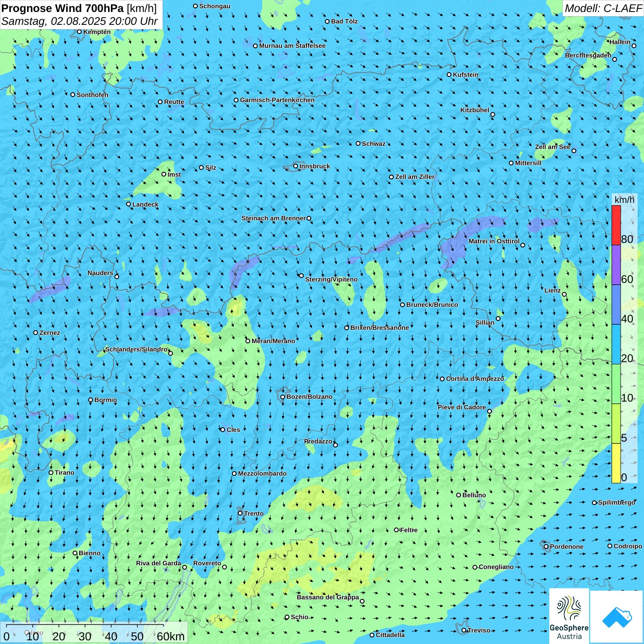Click the 'Matrei in Osttirol' label

click(x=494, y=241)
